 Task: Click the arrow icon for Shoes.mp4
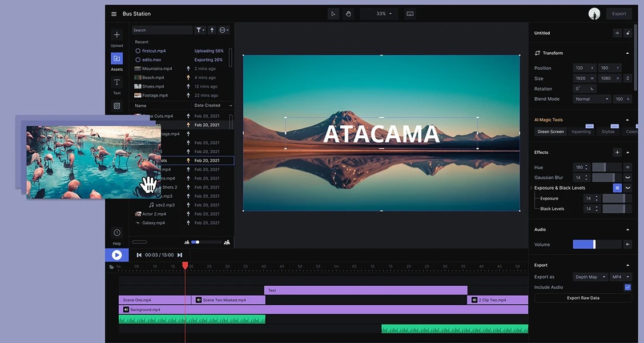188,86
